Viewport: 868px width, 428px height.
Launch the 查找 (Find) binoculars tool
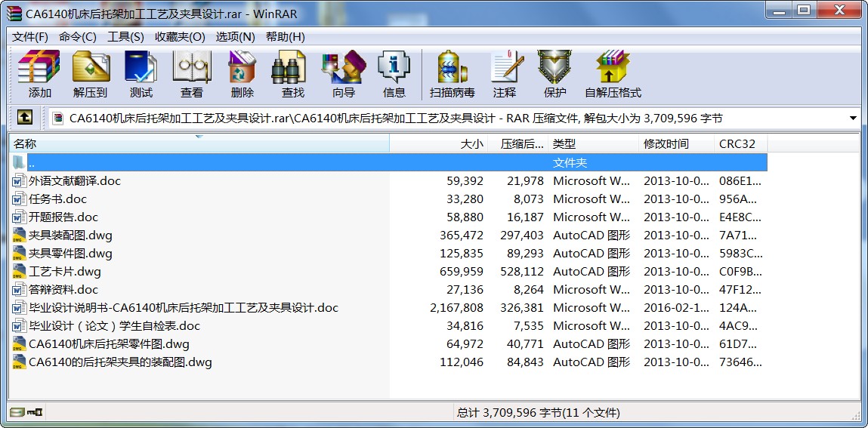tap(293, 75)
